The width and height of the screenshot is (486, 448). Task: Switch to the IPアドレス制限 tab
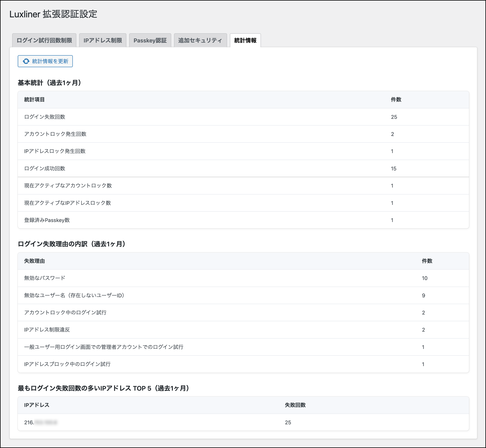(x=103, y=40)
